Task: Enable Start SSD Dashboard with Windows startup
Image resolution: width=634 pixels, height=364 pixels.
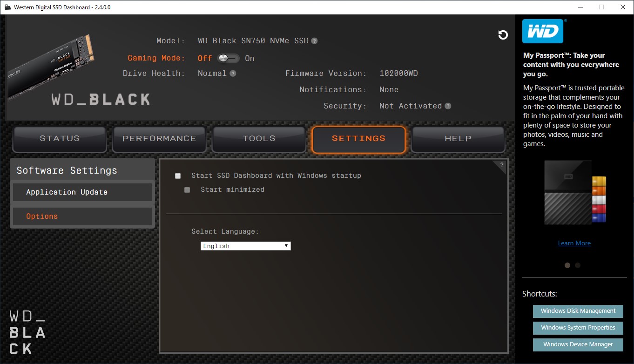Action: point(178,176)
